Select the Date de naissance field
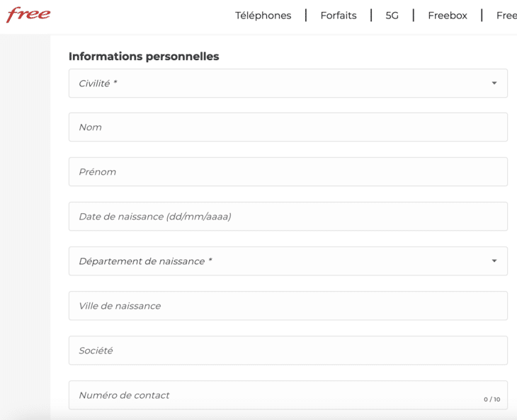Image resolution: width=517 pixels, height=420 pixels. coord(288,217)
